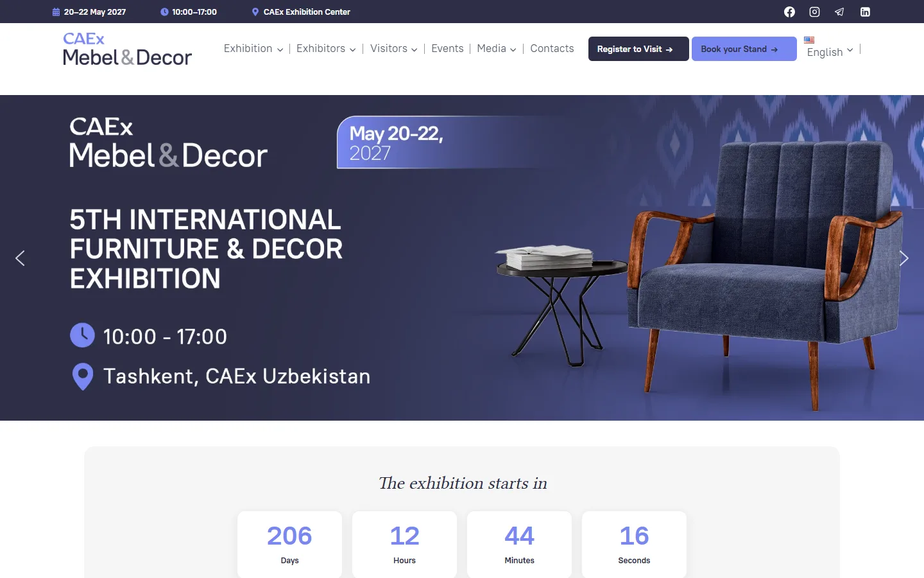Expand the Visitors dropdown menu
Screen dimensions: 924x578
(394, 49)
